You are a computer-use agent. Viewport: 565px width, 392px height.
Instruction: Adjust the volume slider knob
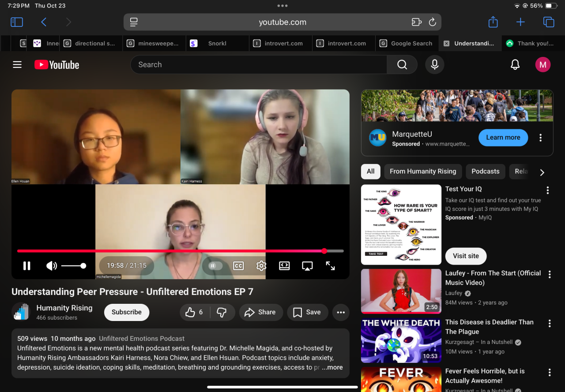point(83,265)
